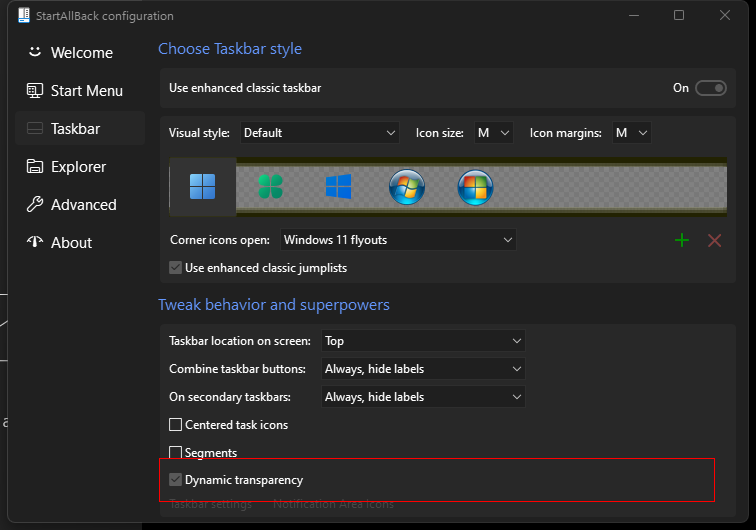Maximize the StartAllBack configuration window
The width and height of the screenshot is (756, 530).
click(679, 15)
